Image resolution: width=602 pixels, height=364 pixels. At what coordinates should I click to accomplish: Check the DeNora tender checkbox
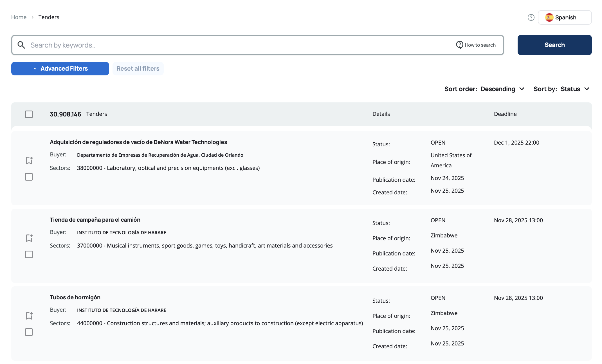click(29, 177)
